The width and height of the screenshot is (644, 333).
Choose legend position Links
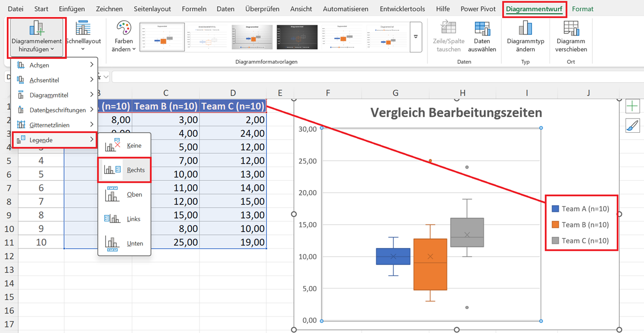125,219
